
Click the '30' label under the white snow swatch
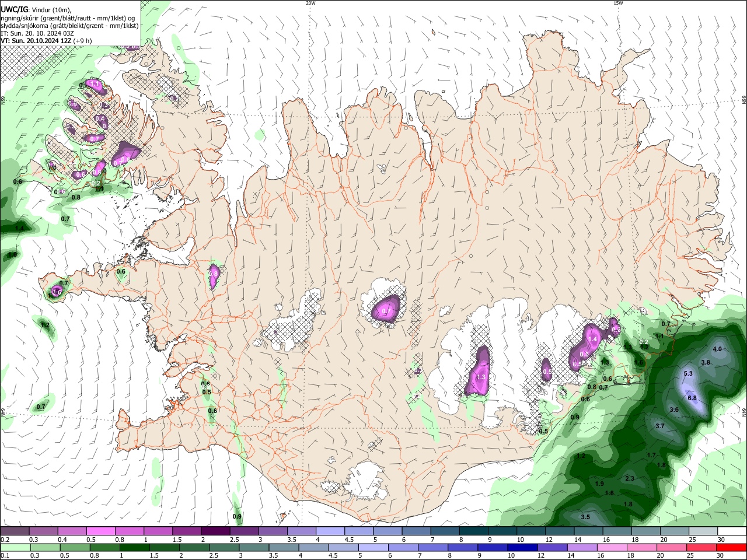(721, 540)
